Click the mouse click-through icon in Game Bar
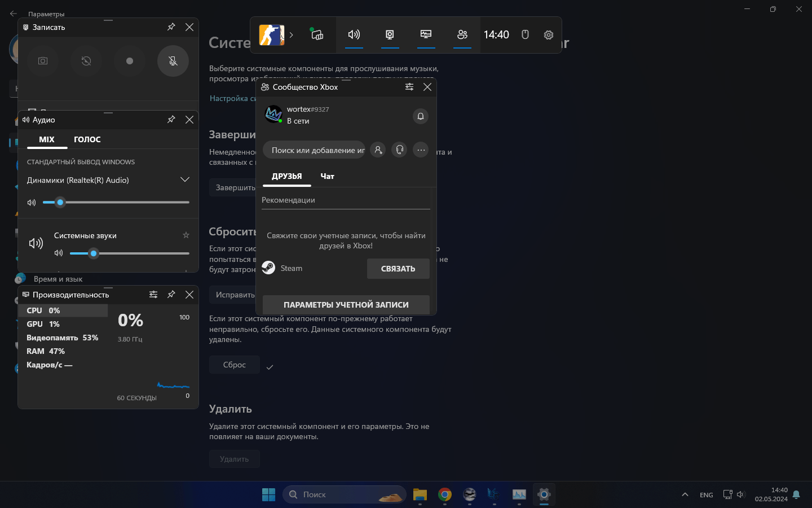The width and height of the screenshot is (812, 508). click(x=525, y=34)
